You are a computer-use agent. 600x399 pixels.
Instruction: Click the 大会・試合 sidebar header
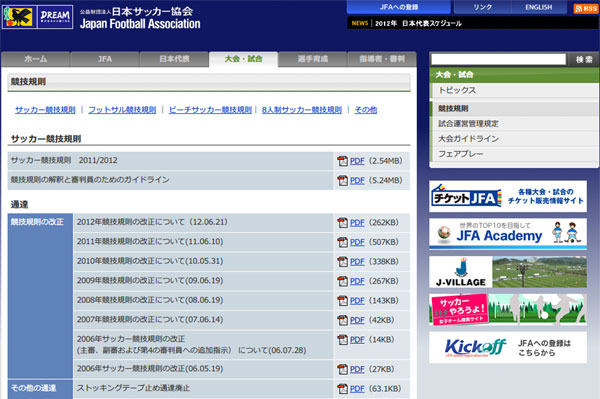tap(514, 75)
